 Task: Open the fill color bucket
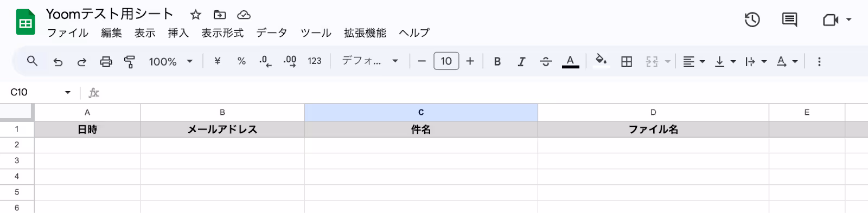(x=601, y=61)
